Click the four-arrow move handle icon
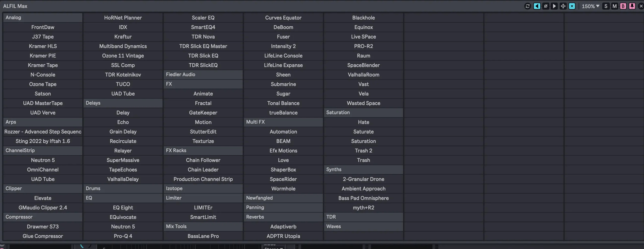This screenshot has width=644, height=249. point(563,6)
